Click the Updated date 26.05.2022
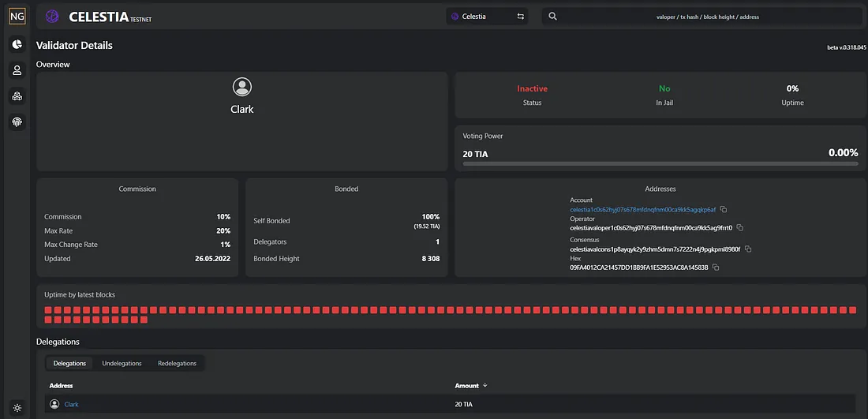868x419 pixels. (212, 259)
